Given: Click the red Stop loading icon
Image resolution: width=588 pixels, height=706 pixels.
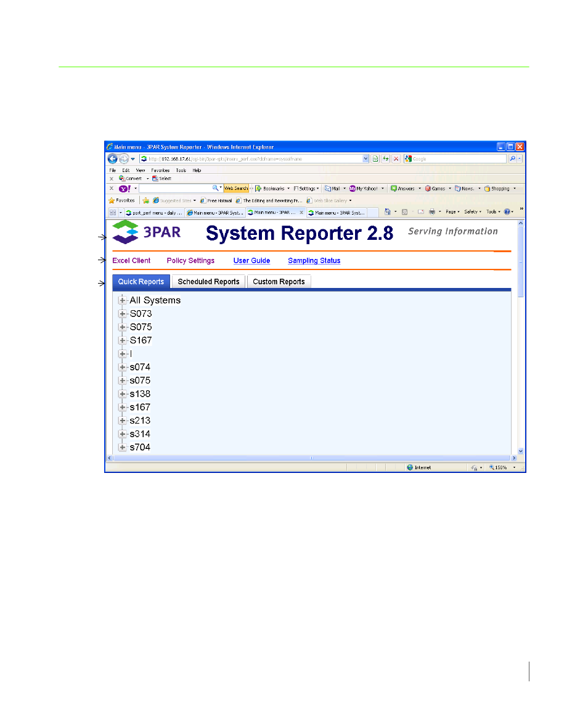Looking at the screenshot, I should point(396,158).
